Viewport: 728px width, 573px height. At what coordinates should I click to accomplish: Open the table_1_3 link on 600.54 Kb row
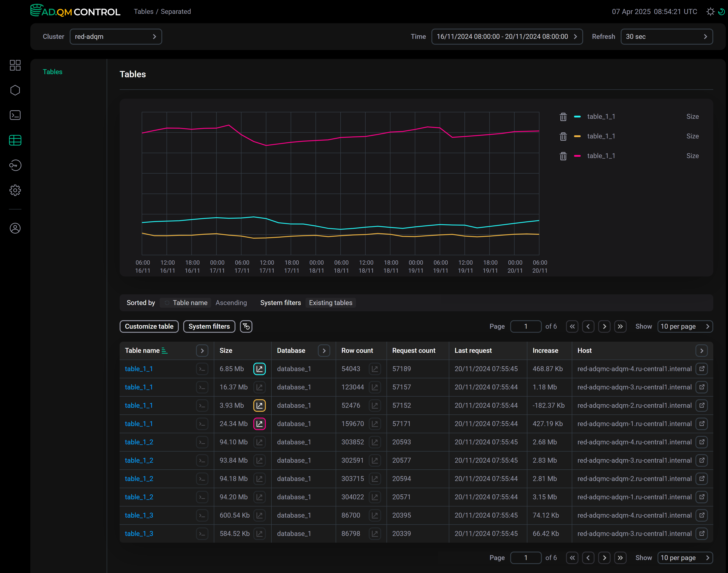139,515
